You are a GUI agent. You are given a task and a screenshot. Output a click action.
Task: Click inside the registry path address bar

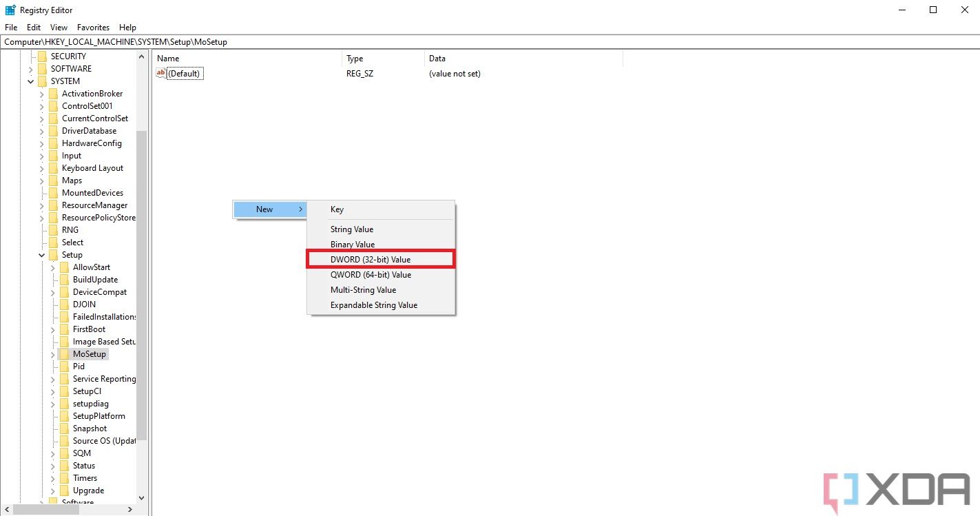(x=275, y=41)
